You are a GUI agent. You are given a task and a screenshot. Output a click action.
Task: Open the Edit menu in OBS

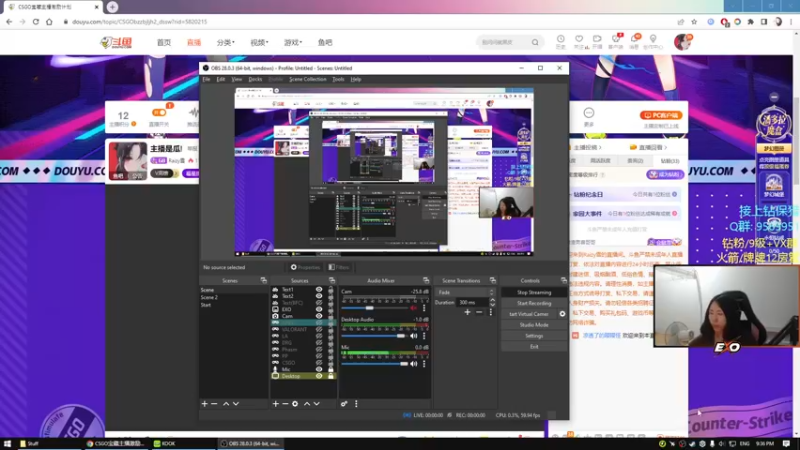(x=220, y=79)
